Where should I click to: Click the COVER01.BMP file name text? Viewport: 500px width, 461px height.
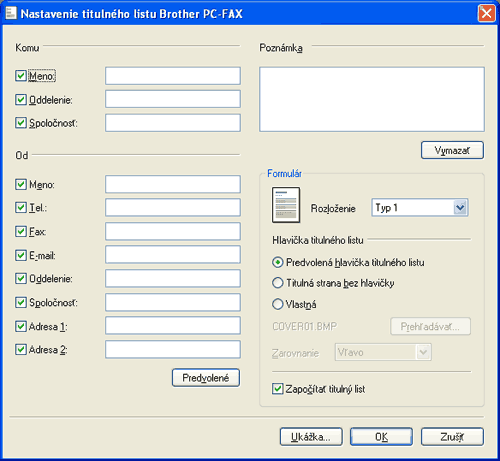(x=304, y=326)
